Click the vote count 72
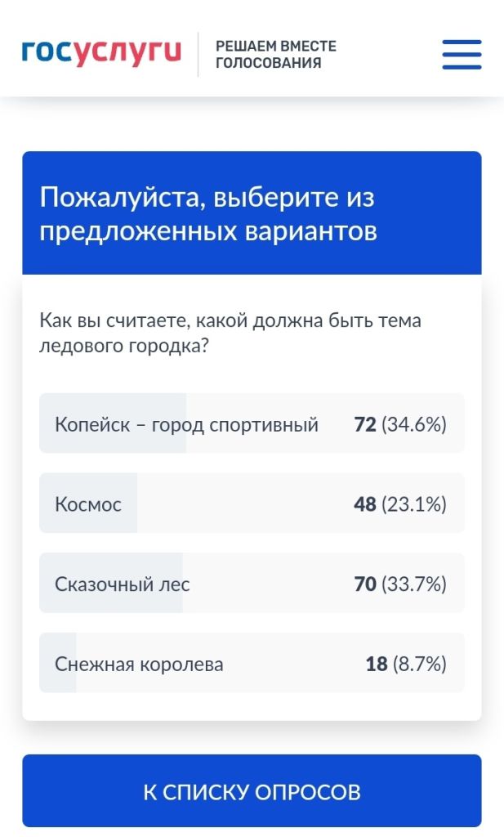This screenshot has width=504, height=837. coord(364,425)
